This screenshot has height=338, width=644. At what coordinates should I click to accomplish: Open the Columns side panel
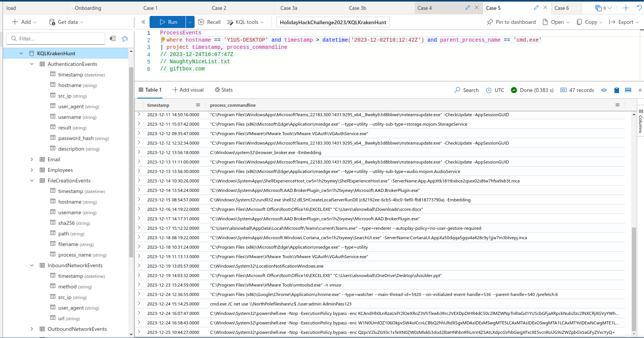click(x=640, y=121)
